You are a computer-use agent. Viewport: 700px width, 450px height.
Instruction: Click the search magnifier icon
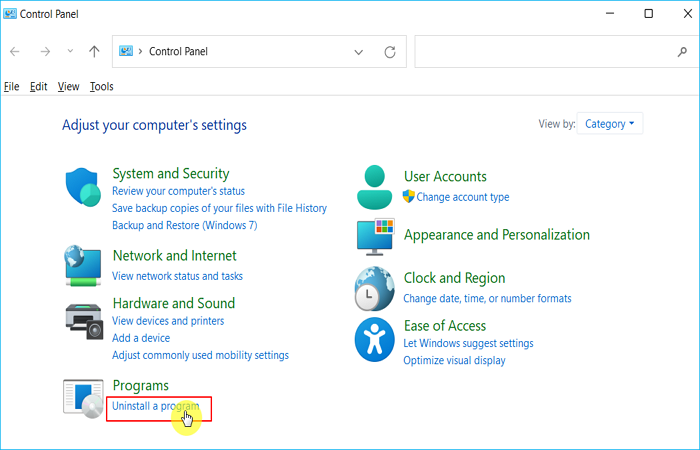click(x=682, y=52)
